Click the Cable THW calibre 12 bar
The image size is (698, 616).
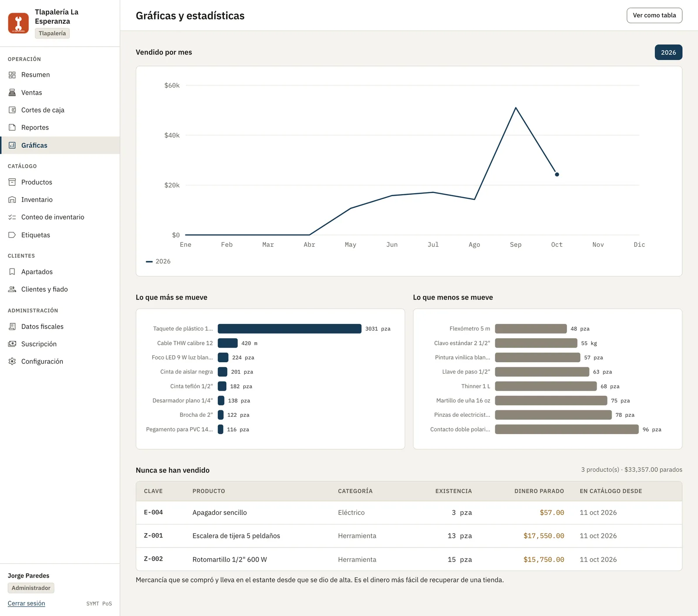click(x=228, y=343)
